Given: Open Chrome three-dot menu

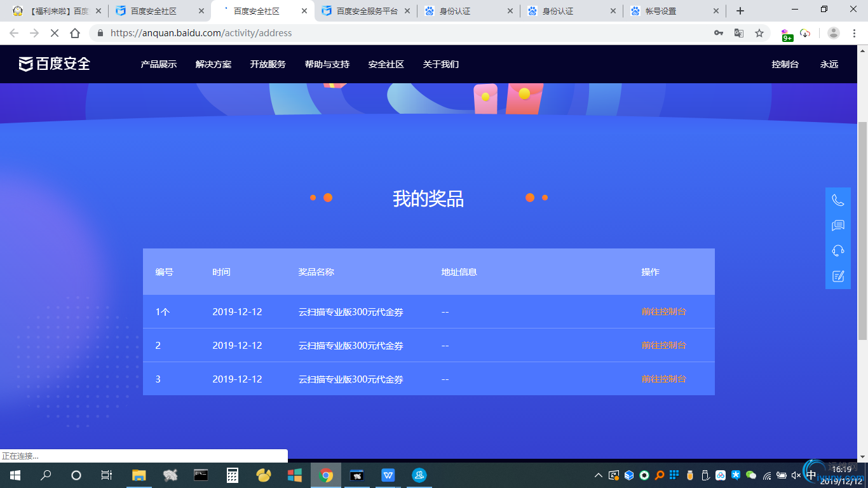Looking at the screenshot, I should click(x=854, y=33).
